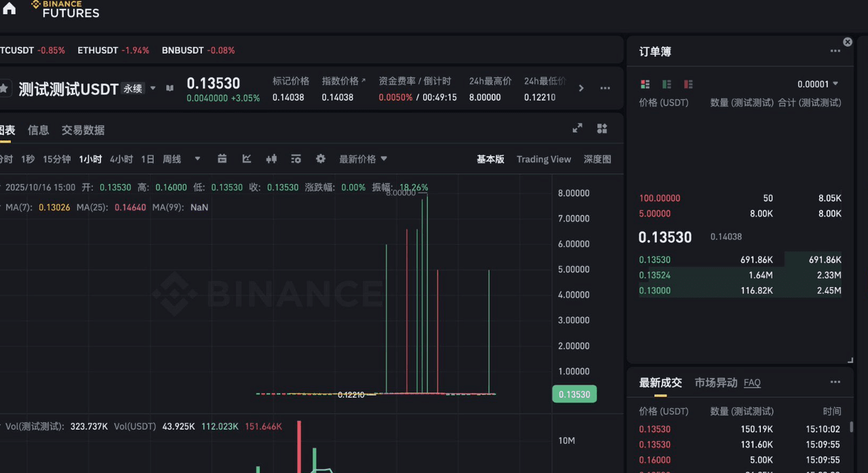
Task: Open the calendar date range icon
Action: (x=222, y=159)
